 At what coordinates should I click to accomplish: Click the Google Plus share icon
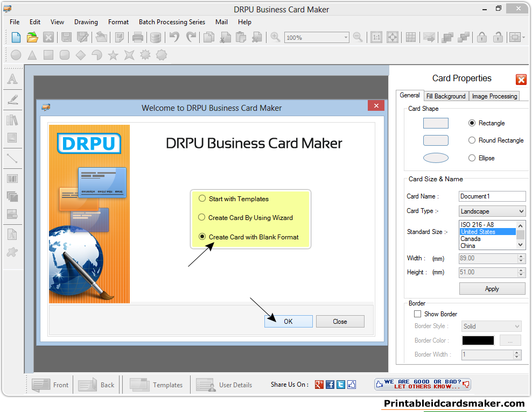coord(319,385)
